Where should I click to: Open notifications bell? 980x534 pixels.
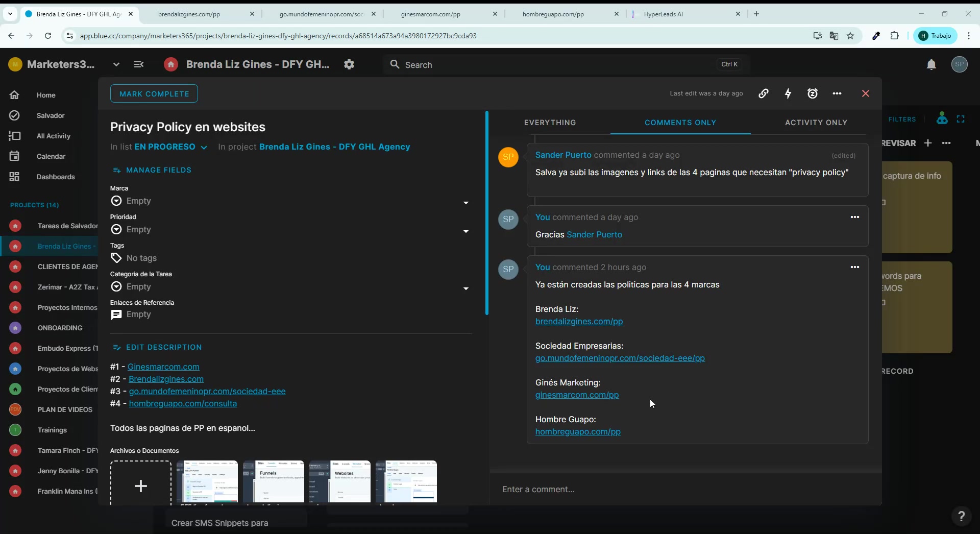(932, 65)
